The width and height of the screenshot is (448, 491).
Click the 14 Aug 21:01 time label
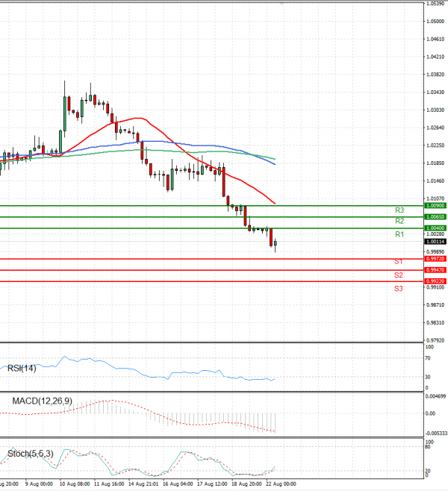pyautogui.click(x=143, y=484)
